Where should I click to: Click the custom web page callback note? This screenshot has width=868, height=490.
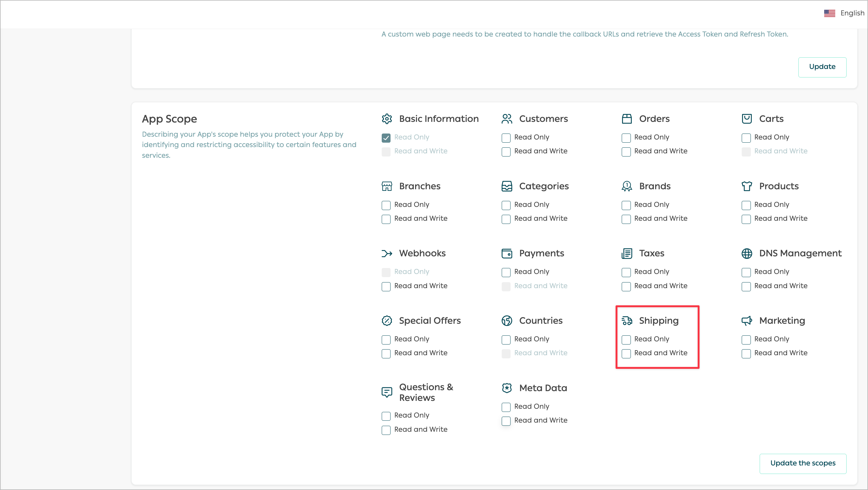pyautogui.click(x=585, y=34)
